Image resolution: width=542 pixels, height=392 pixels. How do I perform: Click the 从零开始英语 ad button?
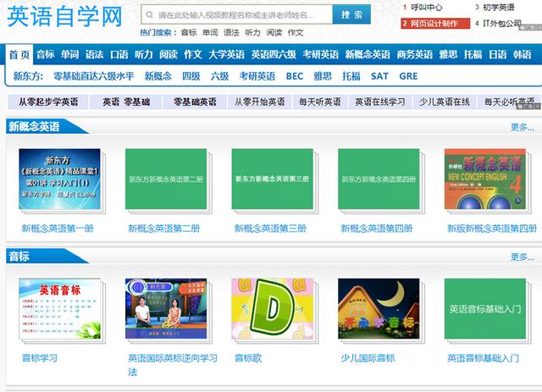point(260,102)
